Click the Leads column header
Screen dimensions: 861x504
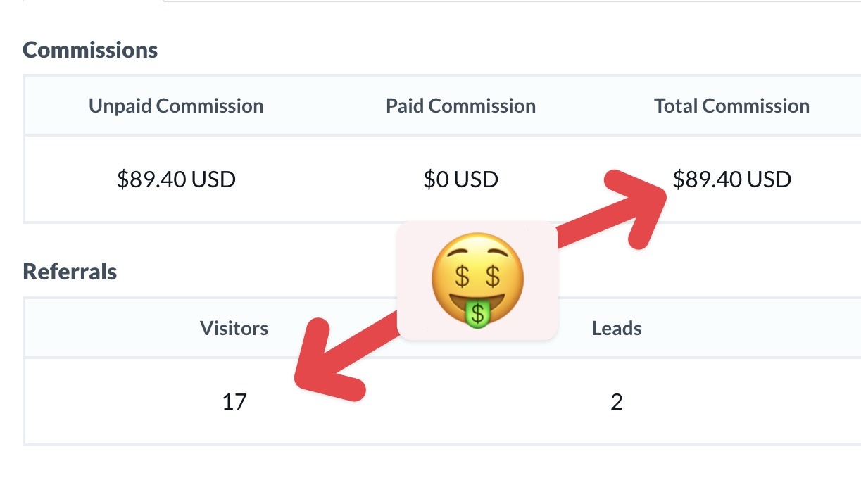tap(617, 328)
